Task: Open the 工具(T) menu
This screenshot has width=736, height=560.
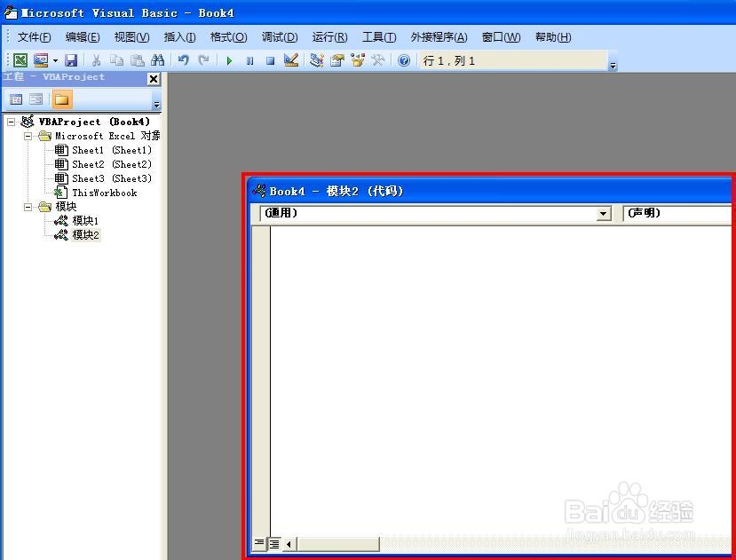Action: tap(379, 37)
